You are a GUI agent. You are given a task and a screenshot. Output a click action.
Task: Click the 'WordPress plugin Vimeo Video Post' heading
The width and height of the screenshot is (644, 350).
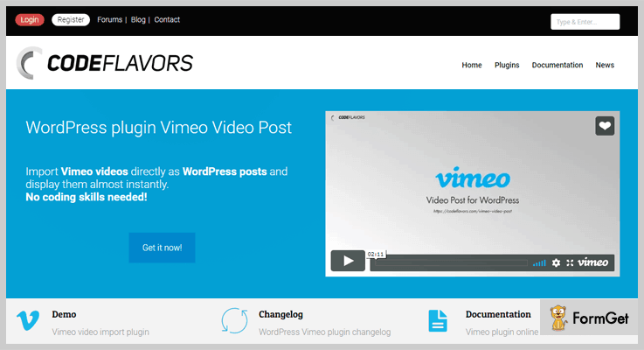(x=158, y=128)
